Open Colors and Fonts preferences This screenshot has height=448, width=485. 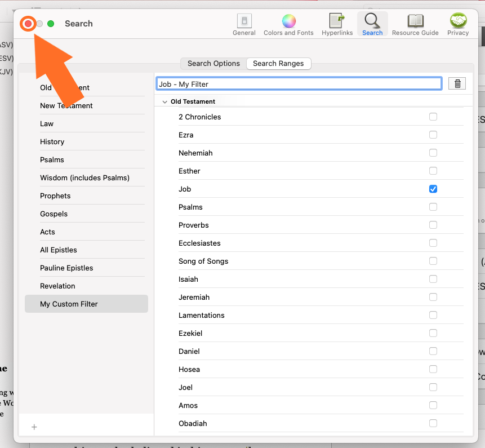click(288, 24)
